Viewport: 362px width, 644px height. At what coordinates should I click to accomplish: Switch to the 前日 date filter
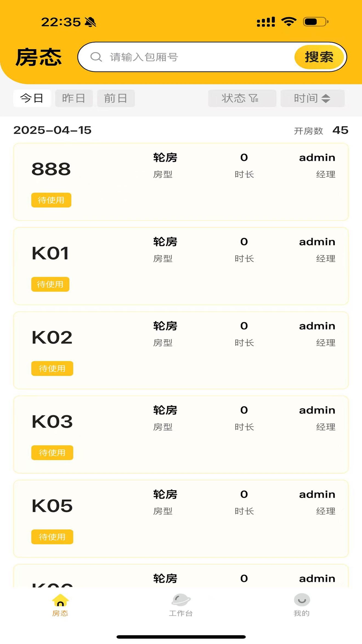tap(116, 98)
